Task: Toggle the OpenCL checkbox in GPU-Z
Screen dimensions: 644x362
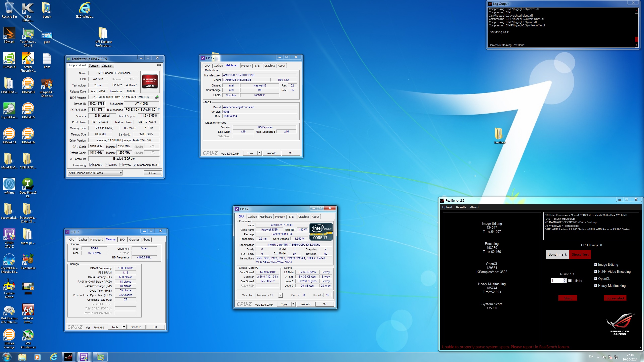Action: click(91, 165)
